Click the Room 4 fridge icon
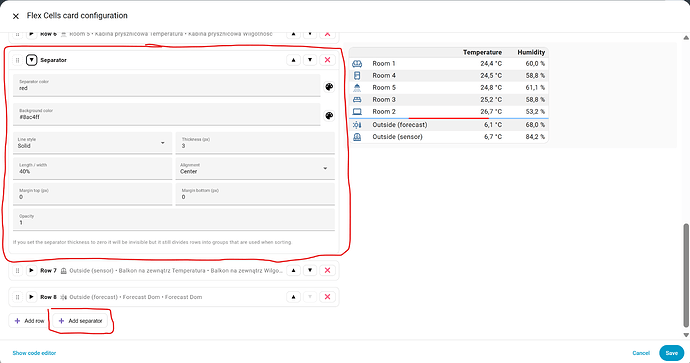The width and height of the screenshot is (690, 363). 357,76
